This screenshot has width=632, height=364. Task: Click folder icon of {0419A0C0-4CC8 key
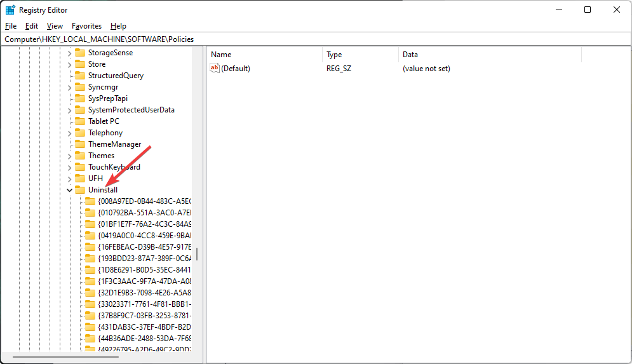pyautogui.click(x=90, y=236)
